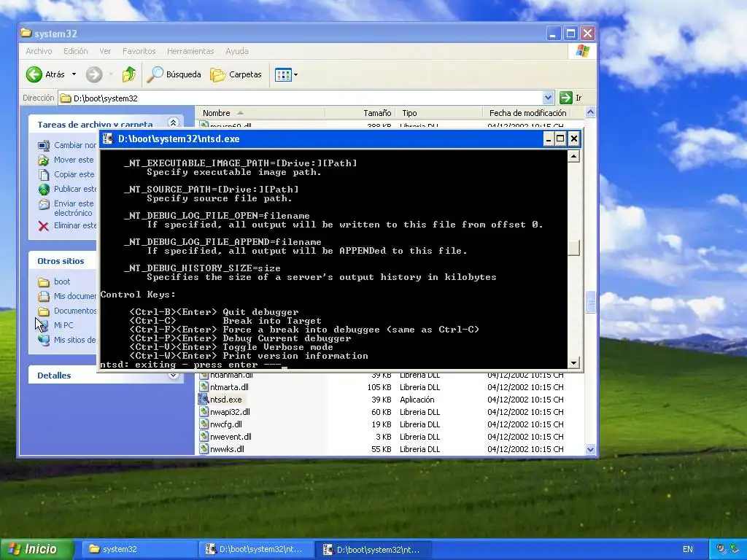Click the green Ir go button

point(570,98)
